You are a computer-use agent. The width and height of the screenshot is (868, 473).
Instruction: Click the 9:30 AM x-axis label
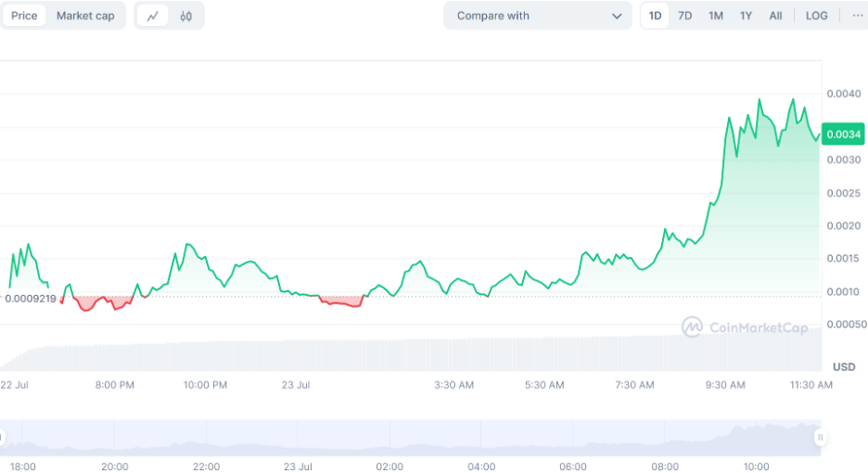click(725, 385)
